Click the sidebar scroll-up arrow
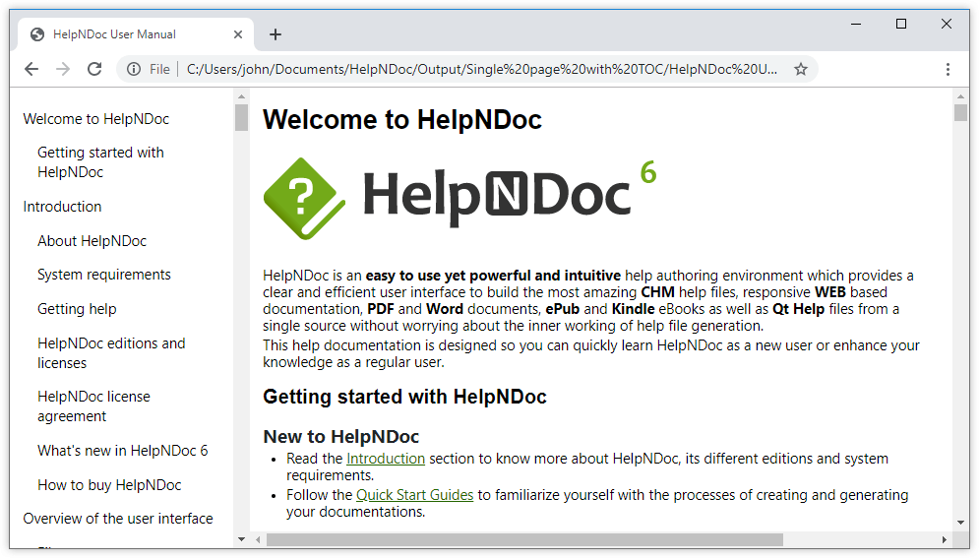 (x=241, y=96)
